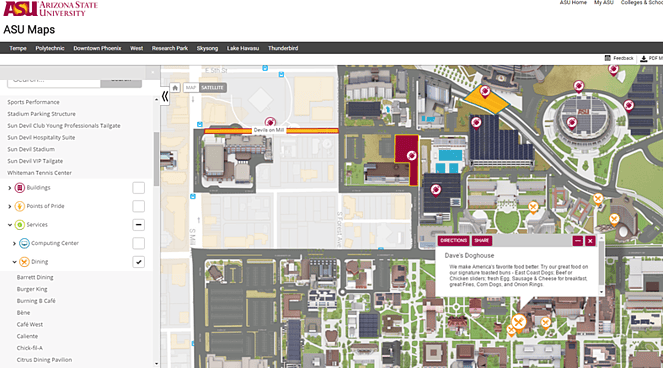The height and width of the screenshot is (368, 663).
Task: Click the sidebar search input field
Action: 54,81
